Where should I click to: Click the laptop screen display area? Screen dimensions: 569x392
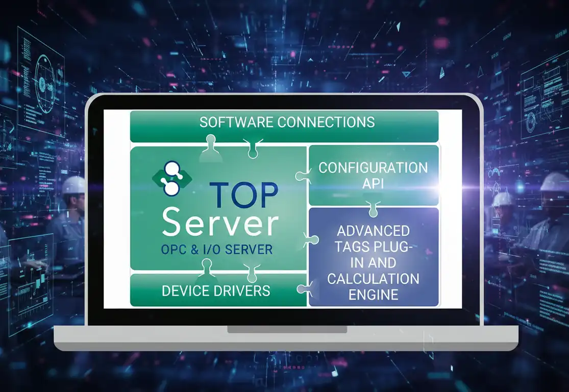pyautogui.click(x=284, y=209)
